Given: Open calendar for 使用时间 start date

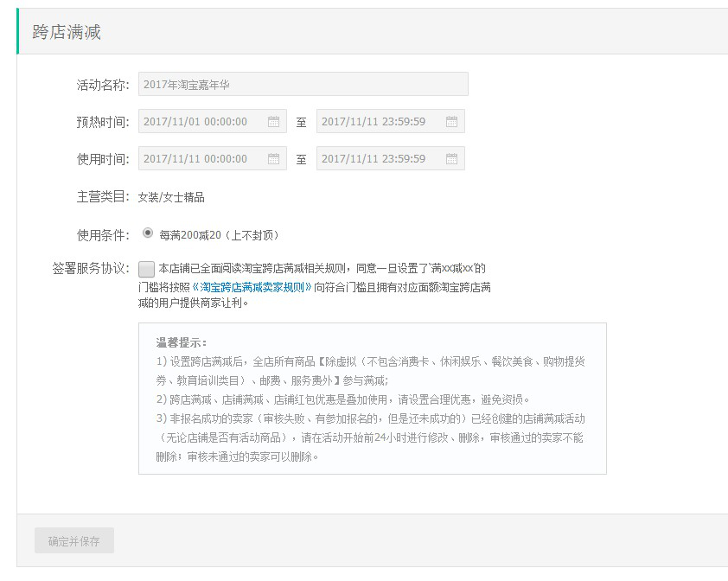Looking at the screenshot, I should 273,159.
